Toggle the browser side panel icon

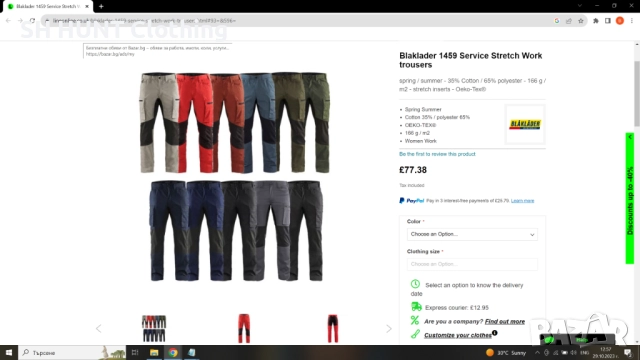[607, 21]
